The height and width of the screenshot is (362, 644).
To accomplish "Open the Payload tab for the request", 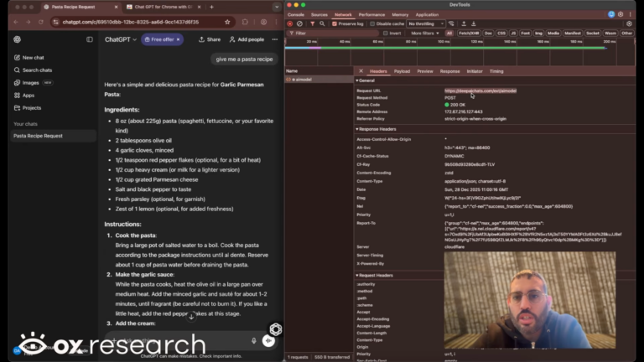I will point(402,71).
